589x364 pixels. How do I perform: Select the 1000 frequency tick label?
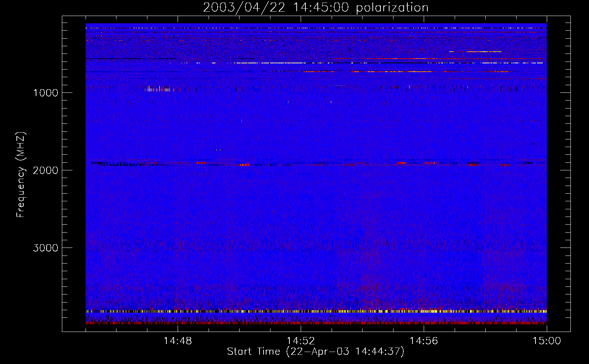46,93
